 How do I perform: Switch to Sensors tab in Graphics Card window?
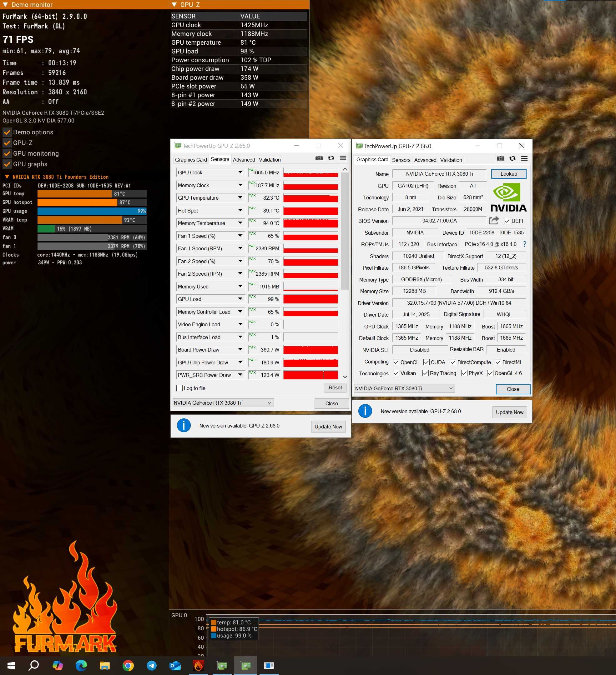pos(401,160)
